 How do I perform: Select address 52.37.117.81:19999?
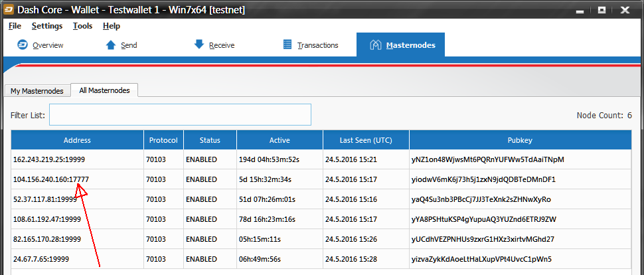pyautogui.click(x=44, y=199)
